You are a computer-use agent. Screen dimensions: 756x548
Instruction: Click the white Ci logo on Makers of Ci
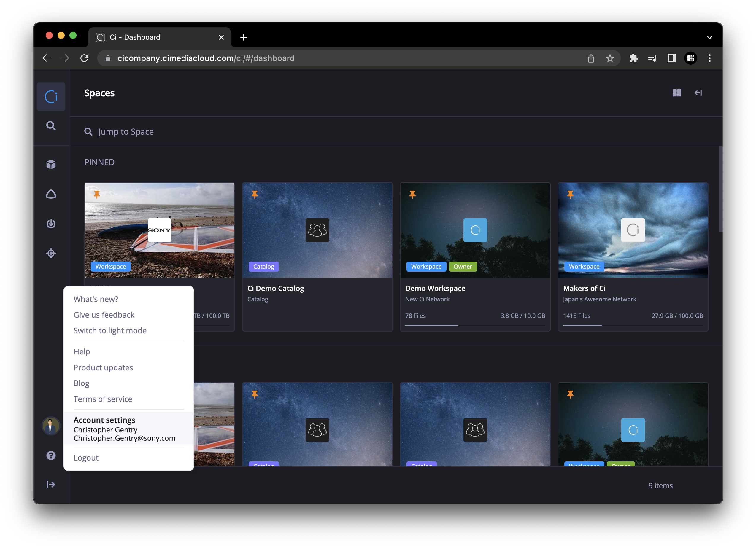(633, 230)
